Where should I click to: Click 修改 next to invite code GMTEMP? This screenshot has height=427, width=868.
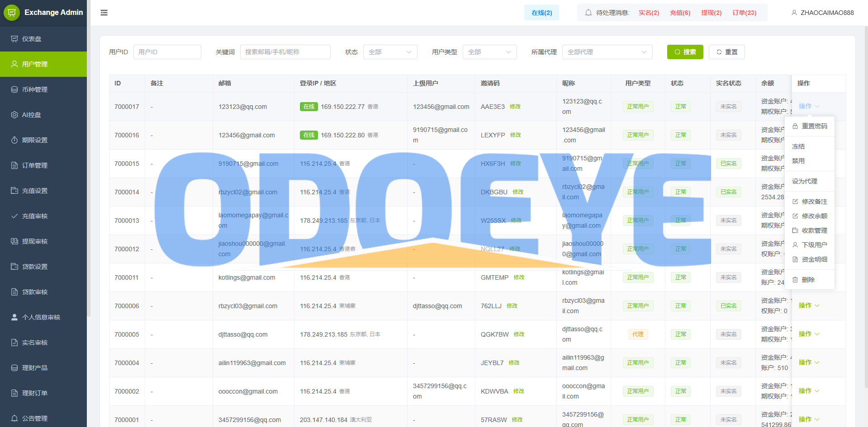(x=519, y=277)
